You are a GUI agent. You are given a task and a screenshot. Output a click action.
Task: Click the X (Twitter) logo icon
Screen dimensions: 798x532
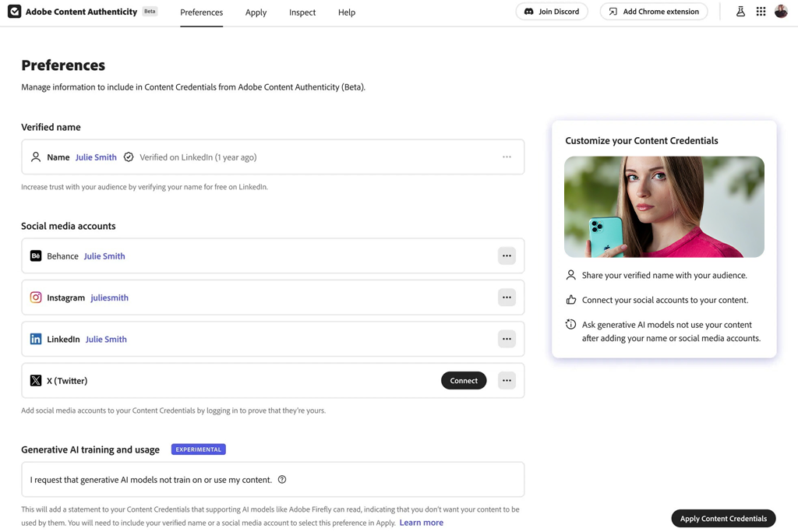pos(36,380)
